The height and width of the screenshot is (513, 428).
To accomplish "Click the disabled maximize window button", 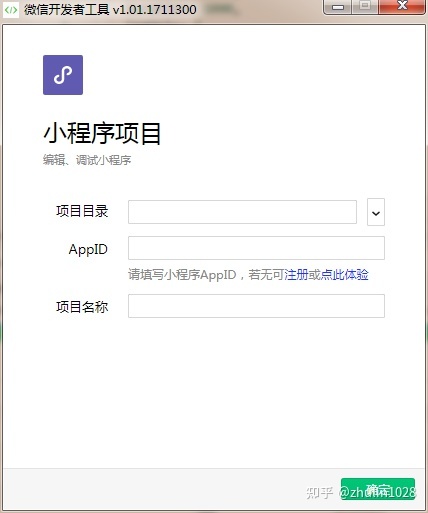I will (x=365, y=7).
